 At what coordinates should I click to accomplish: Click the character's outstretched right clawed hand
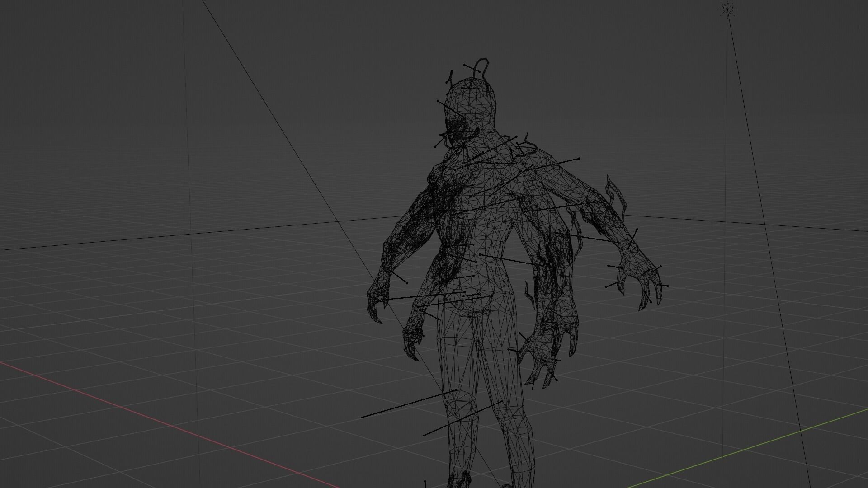point(641,278)
